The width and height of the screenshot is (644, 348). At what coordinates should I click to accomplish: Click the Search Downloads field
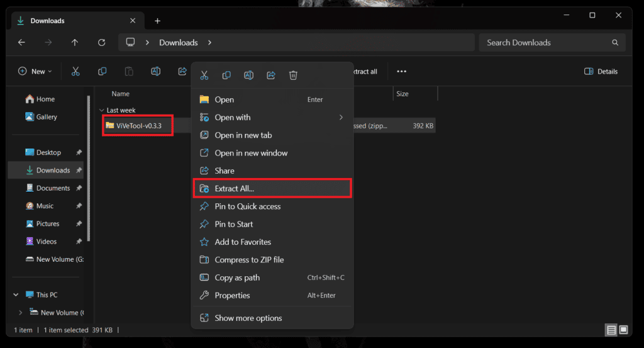[552, 42]
